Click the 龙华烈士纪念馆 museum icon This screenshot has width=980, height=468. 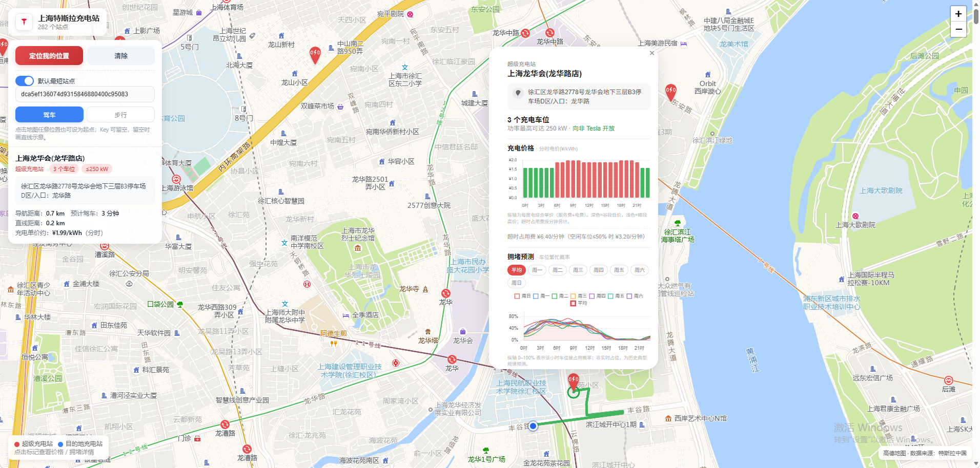(358, 248)
